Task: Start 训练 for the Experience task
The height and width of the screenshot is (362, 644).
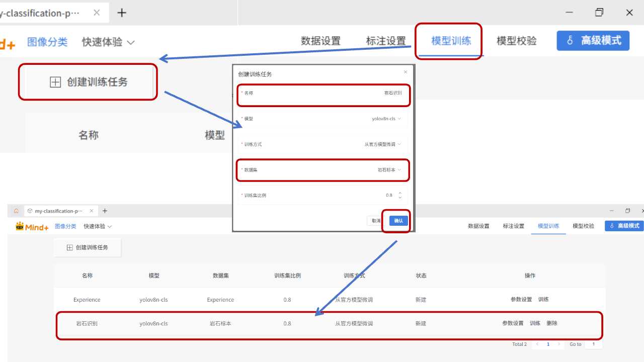Action: pyautogui.click(x=543, y=300)
